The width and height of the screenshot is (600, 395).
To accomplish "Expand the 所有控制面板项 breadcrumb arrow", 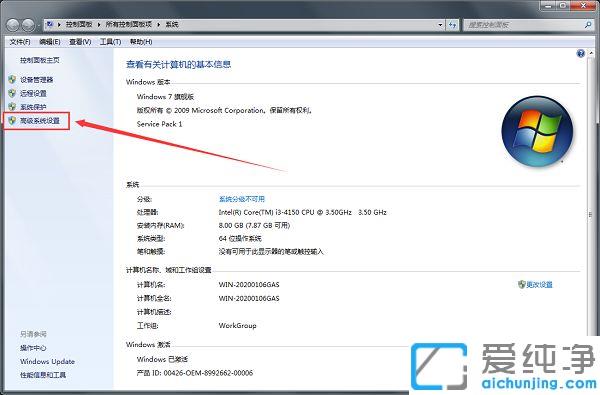I will 159,24.
